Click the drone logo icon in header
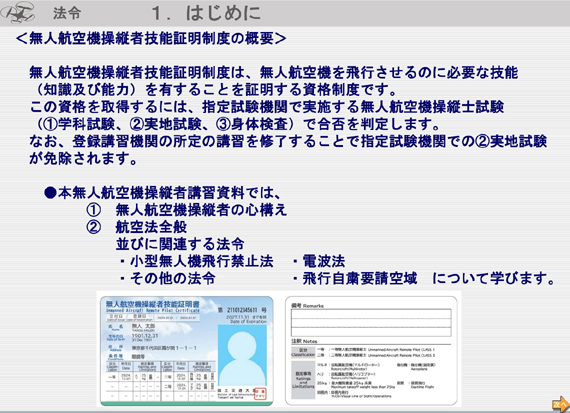 (17, 13)
